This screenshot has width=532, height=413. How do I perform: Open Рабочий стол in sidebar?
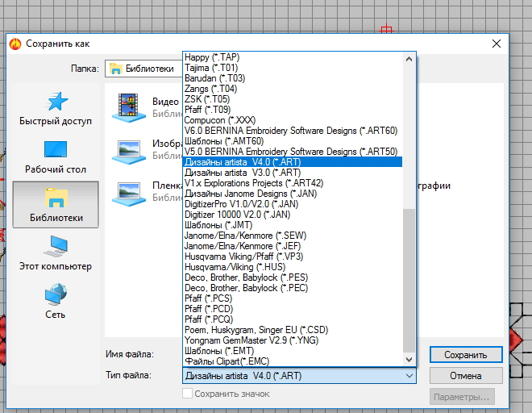(x=56, y=150)
